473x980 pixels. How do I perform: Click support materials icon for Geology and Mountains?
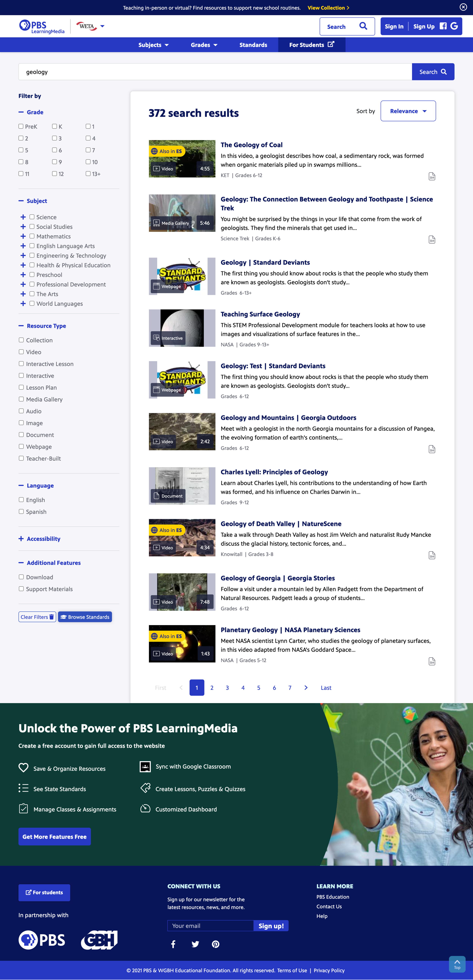(x=432, y=449)
